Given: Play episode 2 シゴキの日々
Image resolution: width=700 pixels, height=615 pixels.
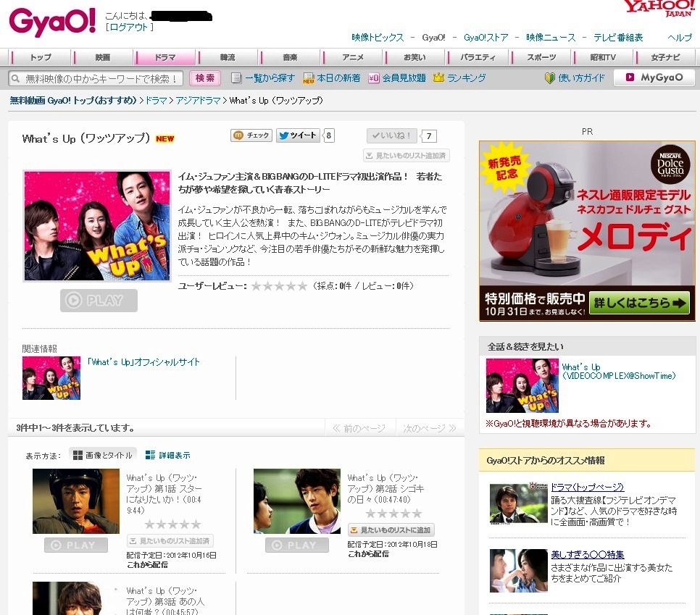Looking at the screenshot, I should click(297, 545).
